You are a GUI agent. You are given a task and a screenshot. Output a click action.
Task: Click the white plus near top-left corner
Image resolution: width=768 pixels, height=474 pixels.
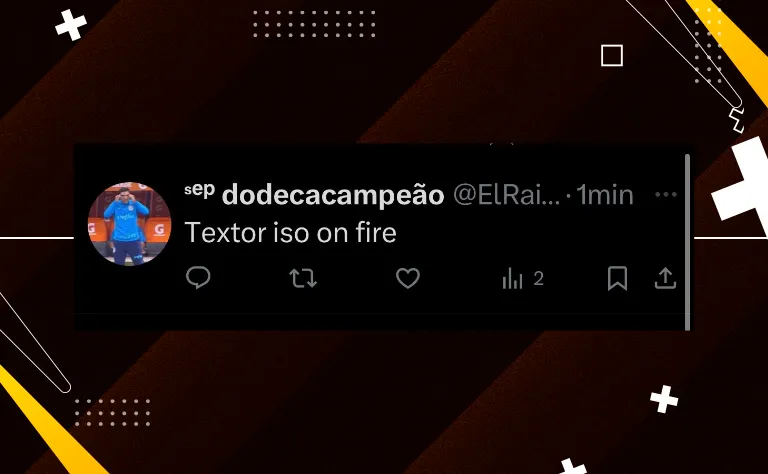(71, 25)
